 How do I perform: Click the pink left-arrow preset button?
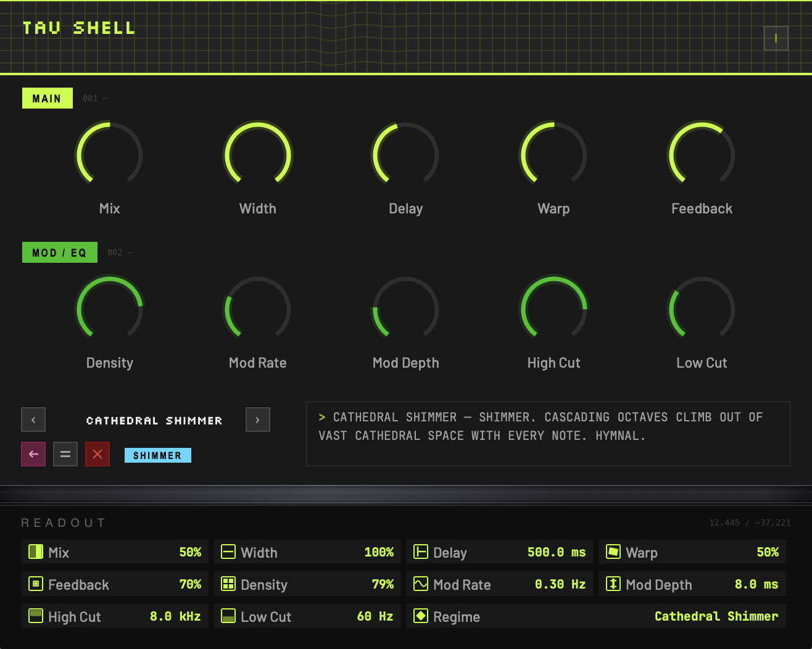(33, 454)
